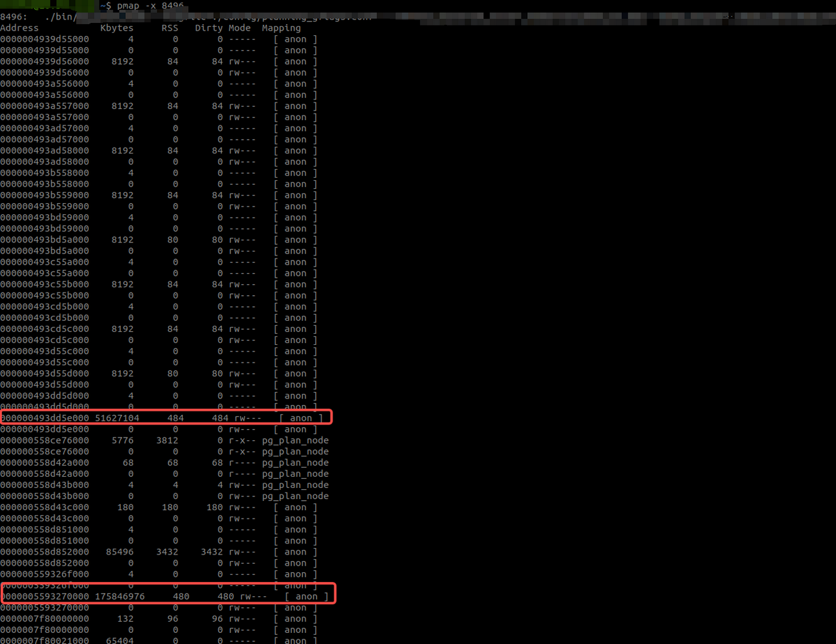Click the 3812 RSS value

(167, 440)
